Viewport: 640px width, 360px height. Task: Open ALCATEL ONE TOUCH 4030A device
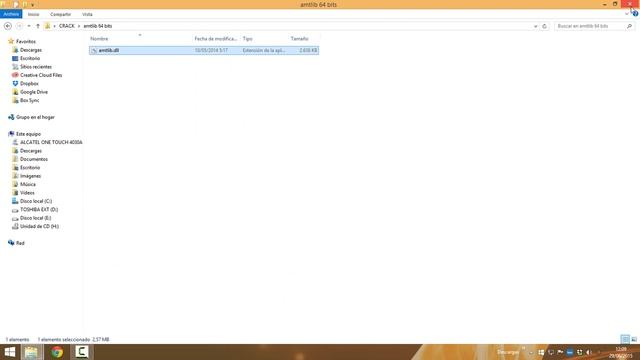(x=51, y=142)
